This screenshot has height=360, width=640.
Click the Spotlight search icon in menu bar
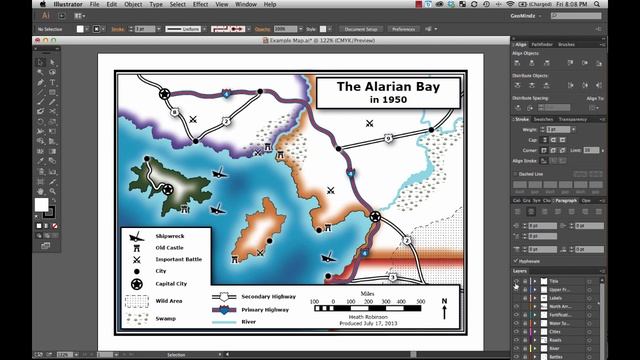597,4
